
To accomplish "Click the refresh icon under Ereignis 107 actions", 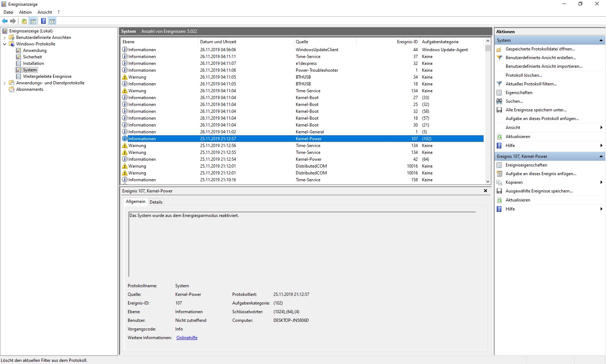I will (499, 200).
